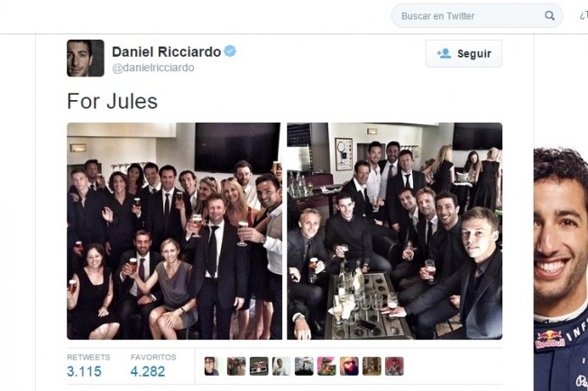Click the eighth liker avatar in the row
The image size is (588, 391).
click(372, 367)
